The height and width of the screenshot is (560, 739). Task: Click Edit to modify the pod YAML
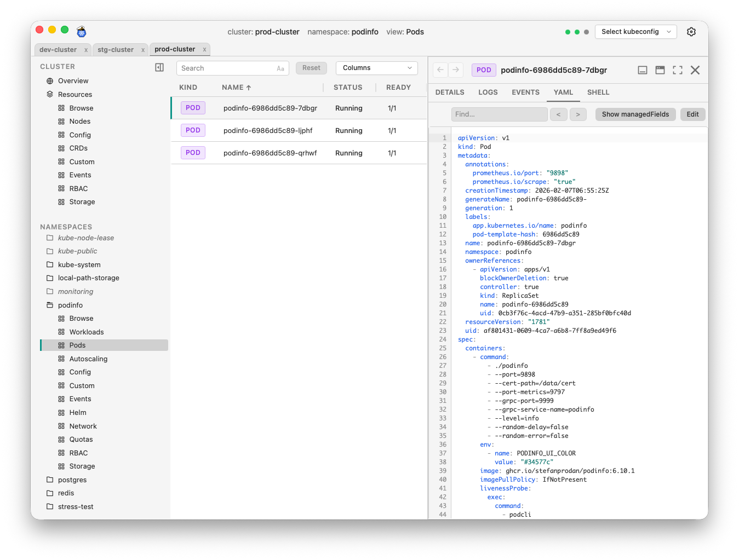tap(692, 114)
